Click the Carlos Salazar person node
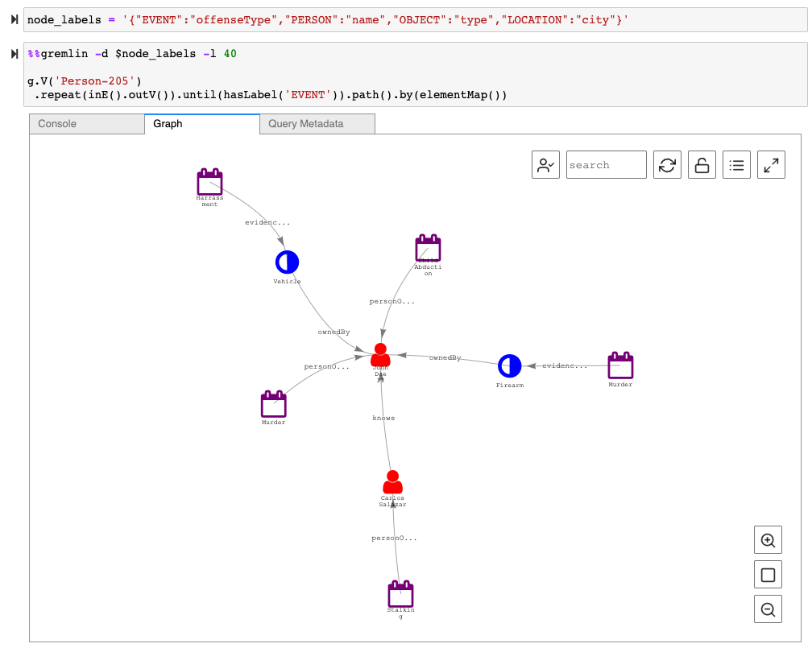This screenshot has width=812, height=652. 392,483
